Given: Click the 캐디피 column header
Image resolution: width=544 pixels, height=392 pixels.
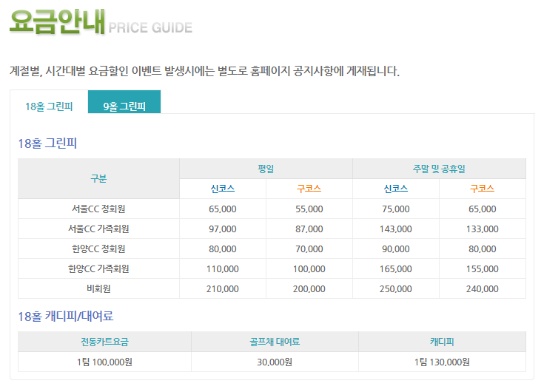Looking at the screenshot, I should point(442,342).
